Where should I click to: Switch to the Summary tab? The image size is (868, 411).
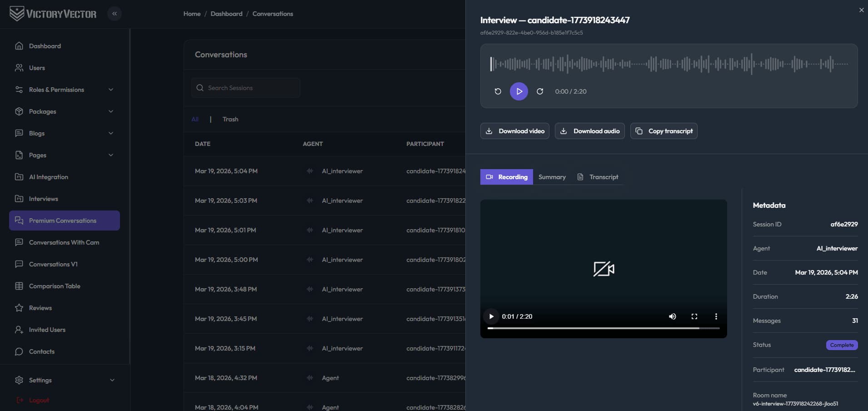[x=552, y=177]
